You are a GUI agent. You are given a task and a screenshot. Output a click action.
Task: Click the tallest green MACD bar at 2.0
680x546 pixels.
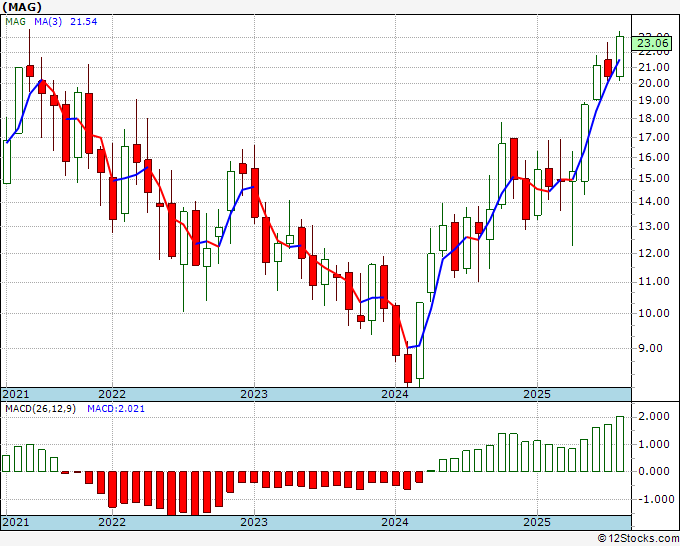tap(620, 444)
